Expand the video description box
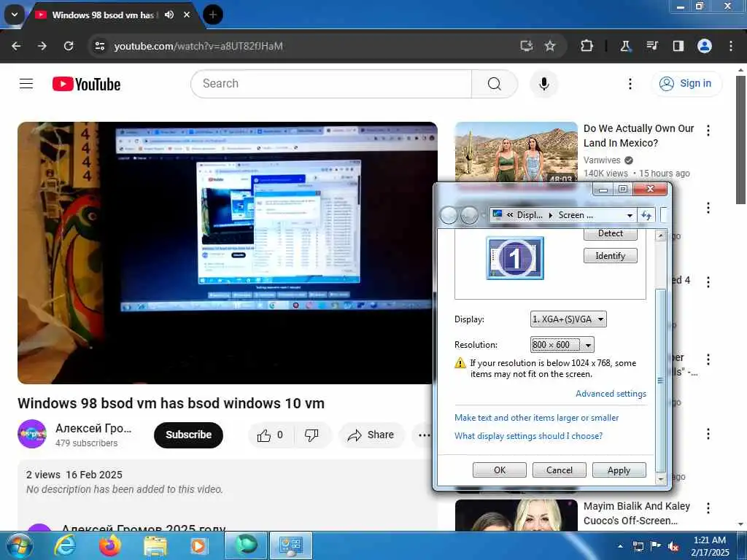The height and width of the screenshot is (560, 747). tap(228, 495)
